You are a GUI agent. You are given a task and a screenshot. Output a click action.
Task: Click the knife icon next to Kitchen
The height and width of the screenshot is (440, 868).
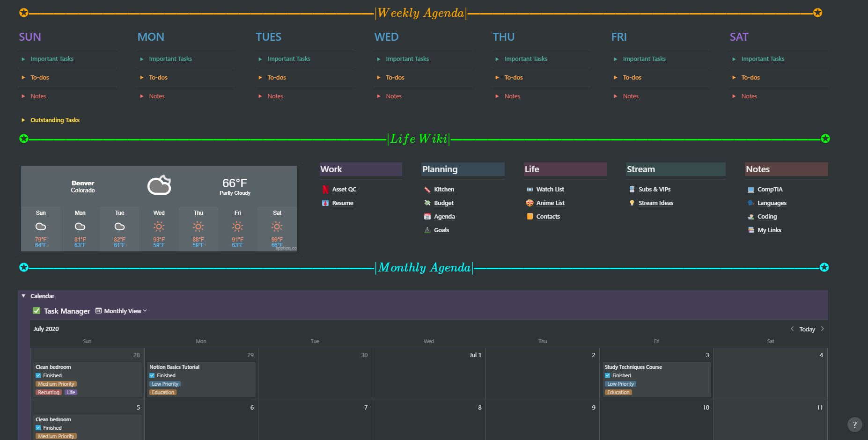click(427, 189)
